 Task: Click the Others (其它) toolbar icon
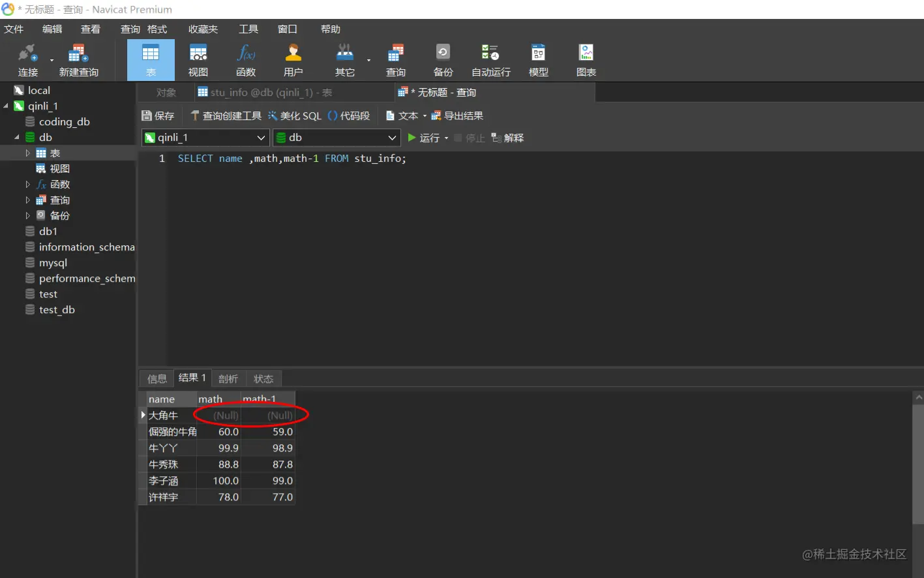tap(344, 60)
